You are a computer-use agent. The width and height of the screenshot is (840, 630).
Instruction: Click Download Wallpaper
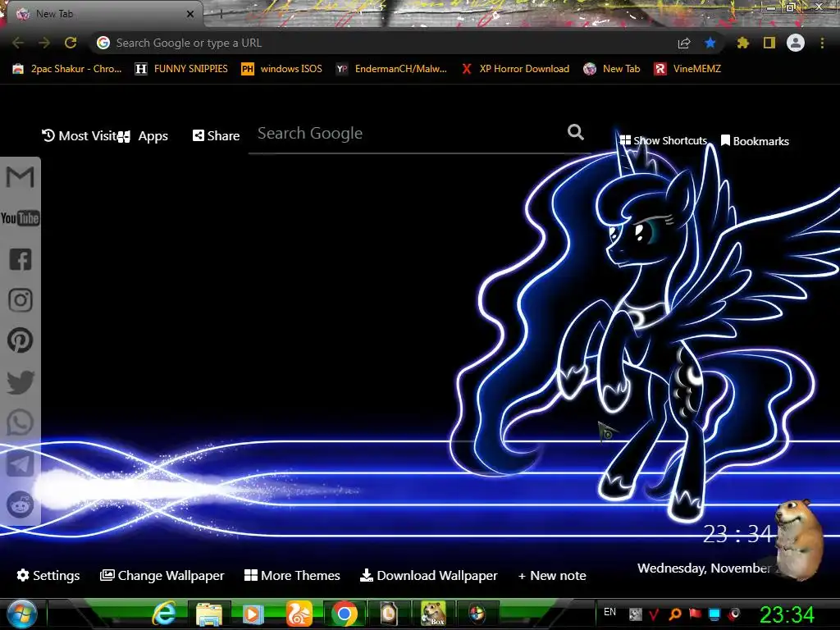pos(428,575)
